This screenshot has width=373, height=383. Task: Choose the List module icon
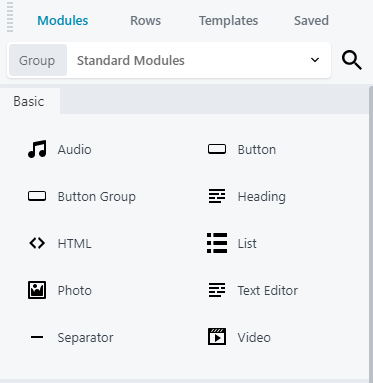click(x=217, y=243)
